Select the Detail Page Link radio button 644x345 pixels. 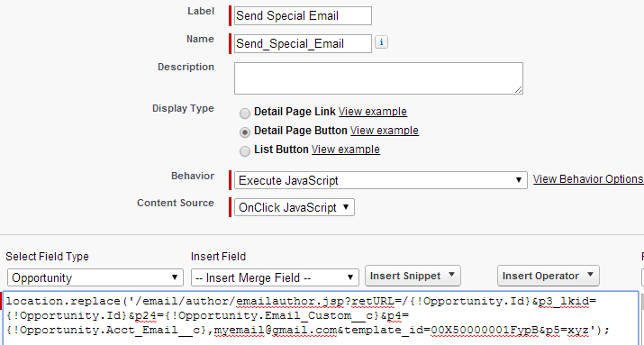pos(245,113)
